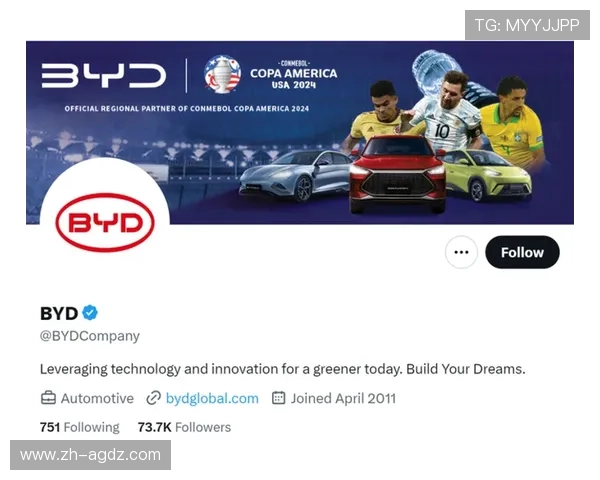This screenshot has height=480, width=600.
Task: Click the Automotive category label
Action: coord(97,398)
